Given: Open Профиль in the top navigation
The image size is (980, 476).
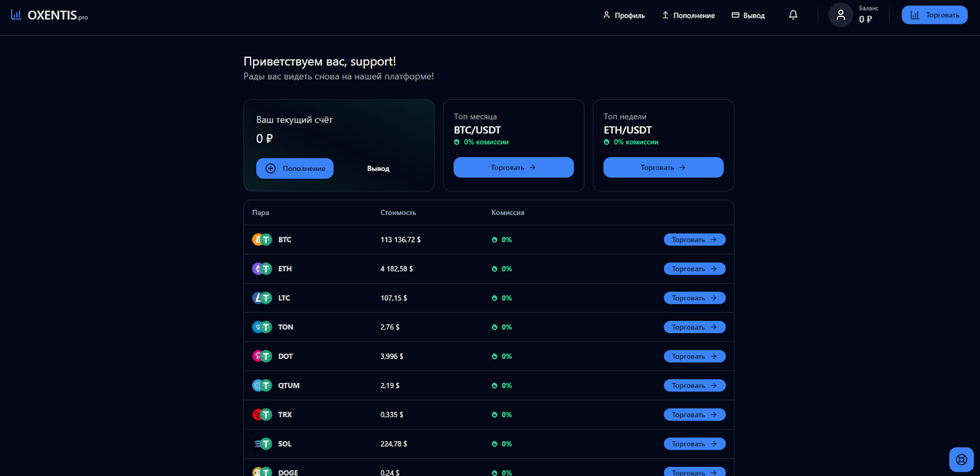Looking at the screenshot, I should pyautogui.click(x=624, y=15).
